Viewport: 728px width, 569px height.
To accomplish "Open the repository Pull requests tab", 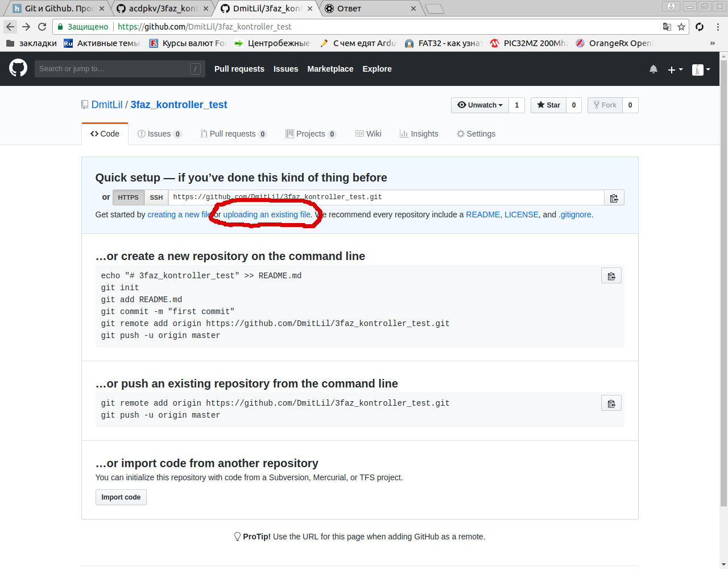I will (x=233, y=134).
